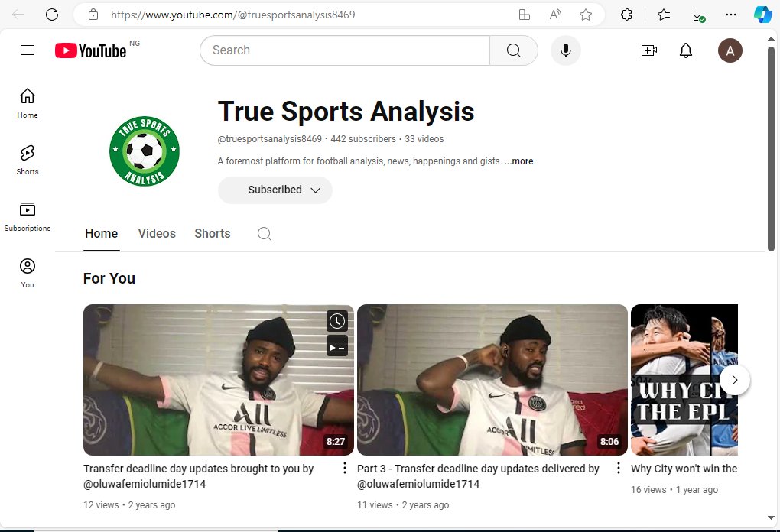Add this page to favorites star
The image size is (780, 532).
click(586, 15)
